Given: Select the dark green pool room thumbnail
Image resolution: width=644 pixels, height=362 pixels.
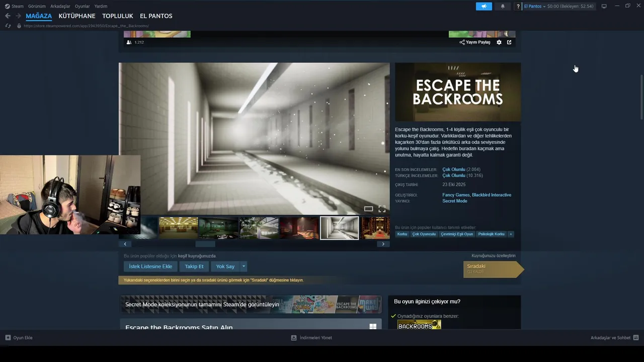Looking at the screenshot, I should click(218, 228).
